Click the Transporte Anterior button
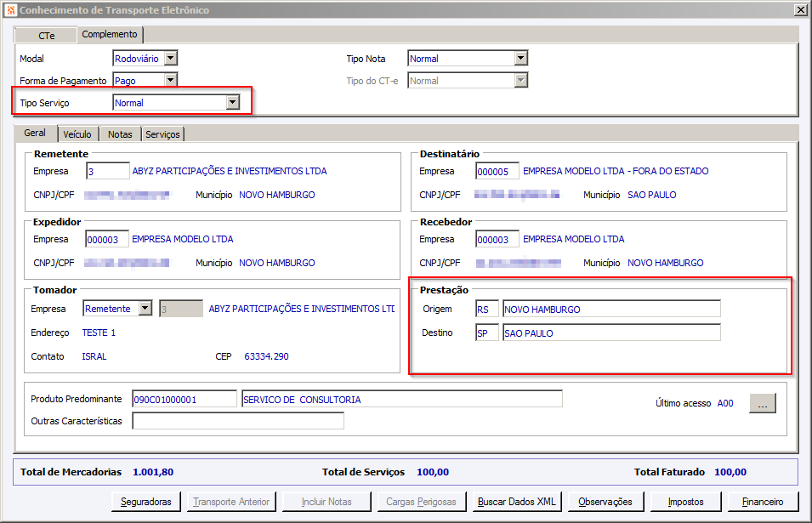Viewport: 812px width, 523px height. point(231,502)
